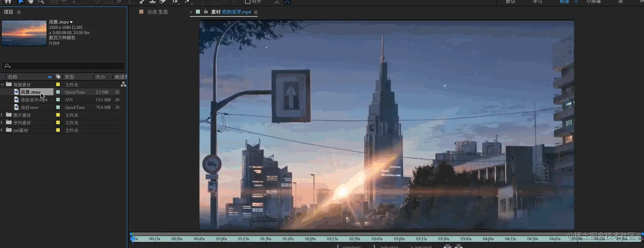Expand the psd素材 folder

(2, 131)
